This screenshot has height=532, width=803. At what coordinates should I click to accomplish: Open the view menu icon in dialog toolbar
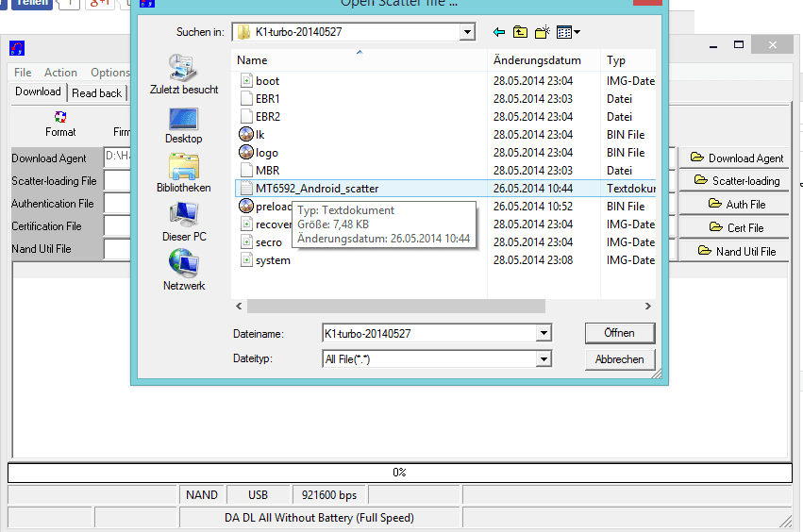click(568, 32)
